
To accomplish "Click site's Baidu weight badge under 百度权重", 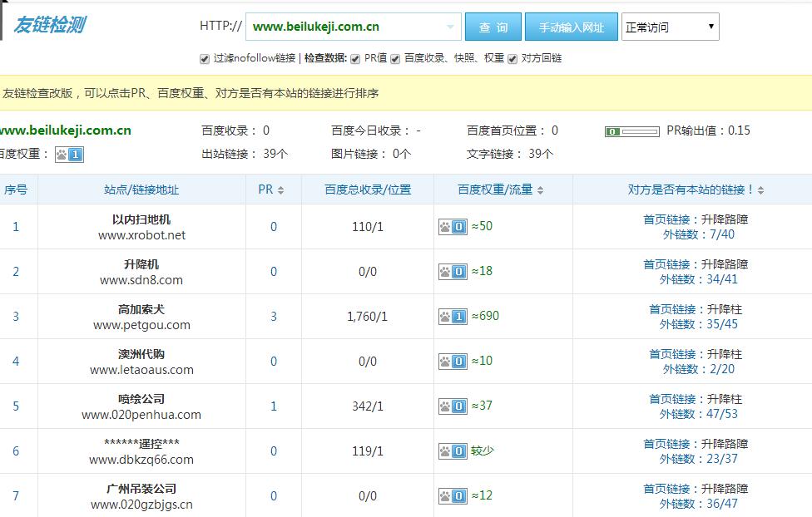I will pyautogui.click(x=69, y=154).
